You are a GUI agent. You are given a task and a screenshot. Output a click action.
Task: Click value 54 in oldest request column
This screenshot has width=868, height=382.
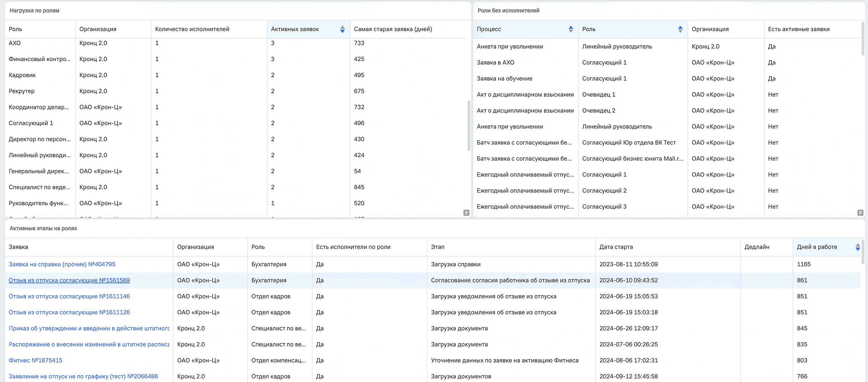pyautogui.click(x=357, y=171)
